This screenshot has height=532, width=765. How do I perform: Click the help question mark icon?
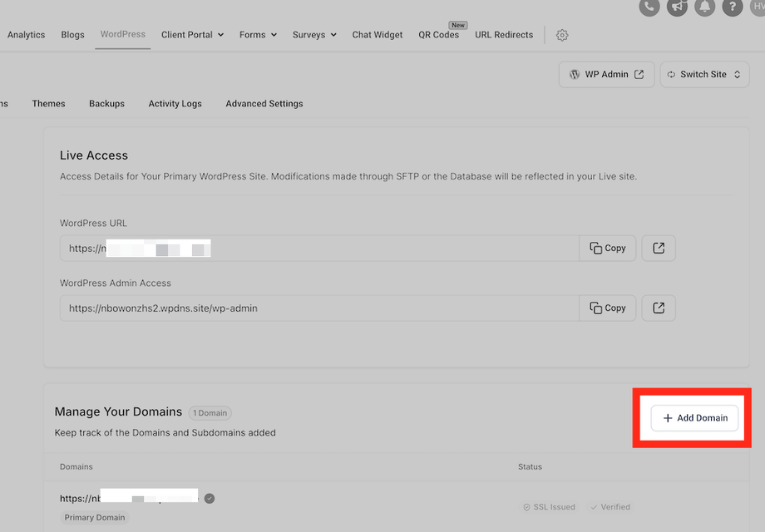(733, 7)
